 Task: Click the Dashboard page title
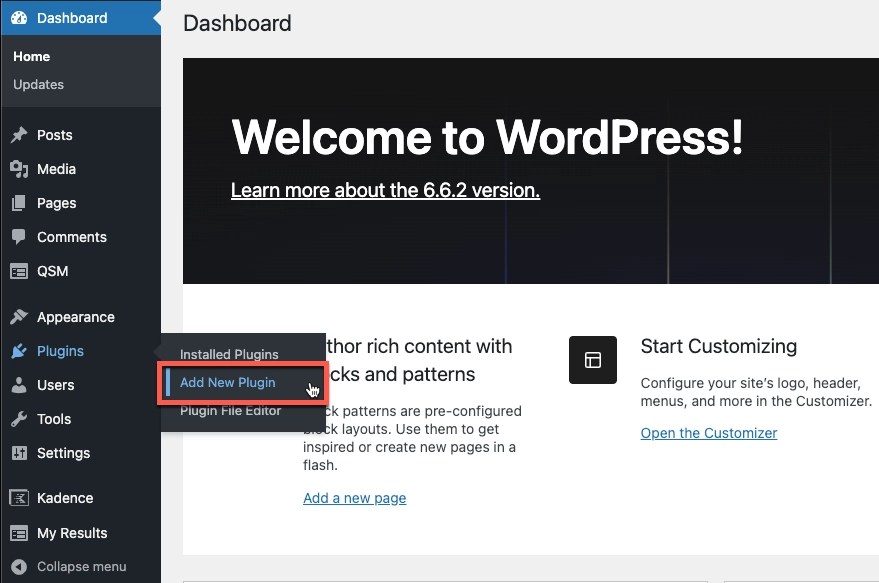coord(237,24)
